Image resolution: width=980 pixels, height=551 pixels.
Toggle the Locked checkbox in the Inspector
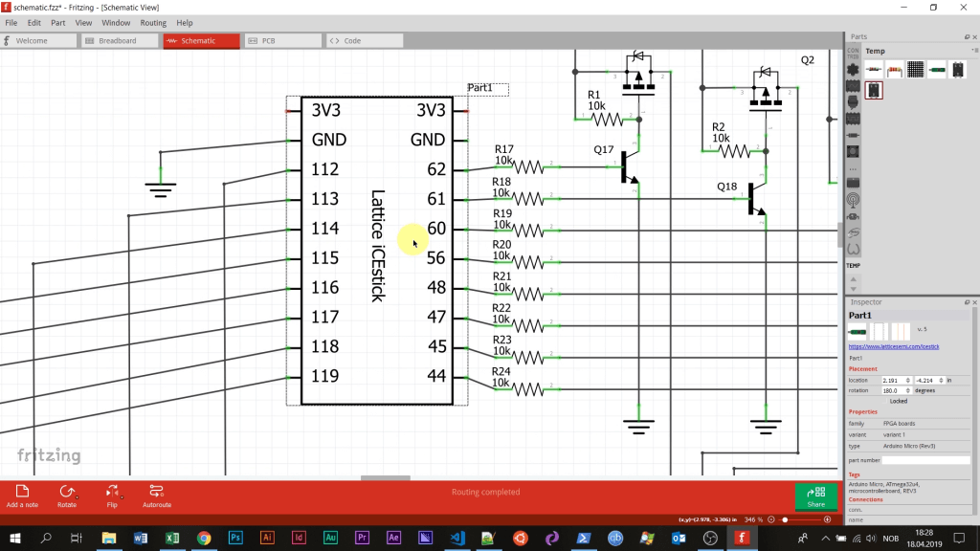click(884, 401)
